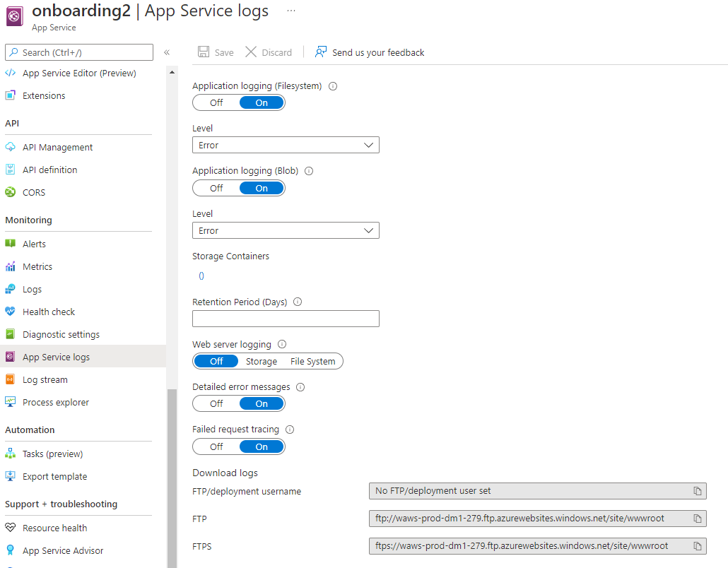Viewport: 728px width, 568px height.
Task: Turn off Application logging (Filesystem)
Action: tap(216, 102)
